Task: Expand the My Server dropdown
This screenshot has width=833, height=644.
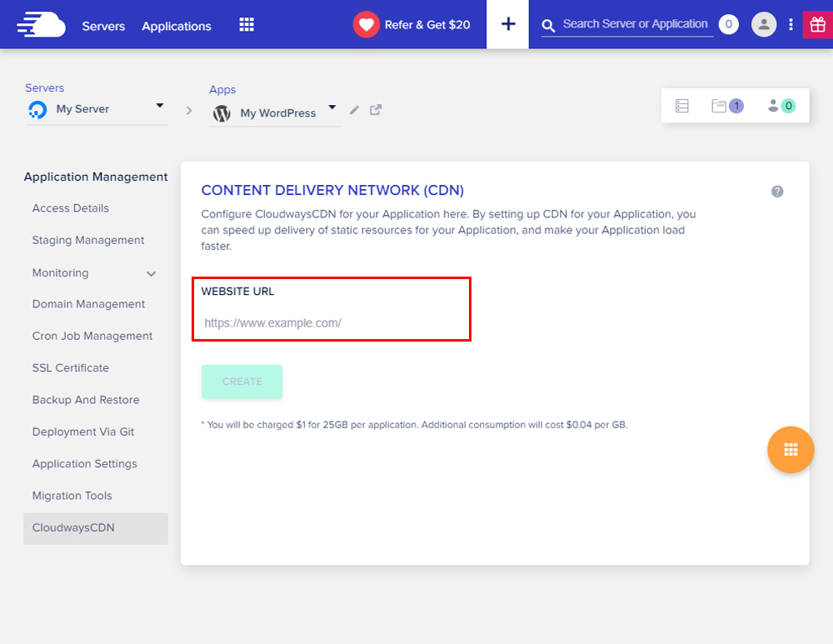Action: click(159, 106)
